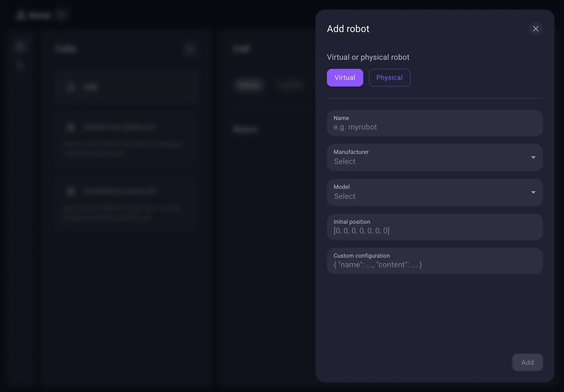Click the "Name" field label
564x392 pixels.
coord(341,118)
